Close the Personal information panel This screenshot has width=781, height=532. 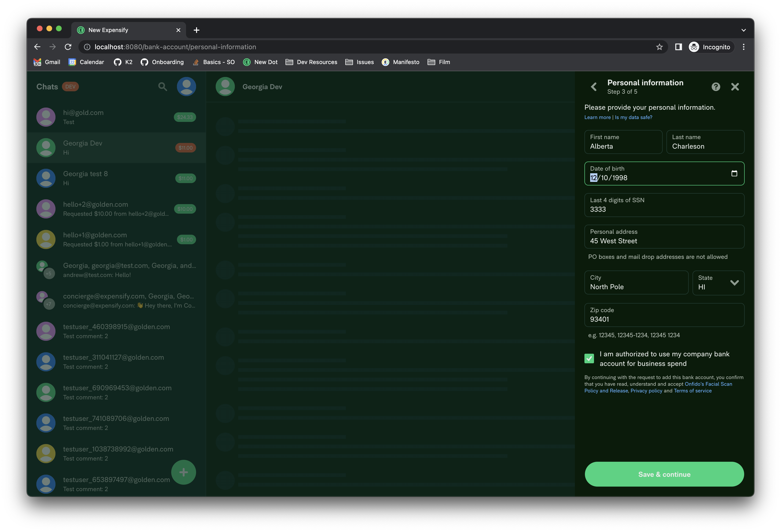tap(735, 87)
